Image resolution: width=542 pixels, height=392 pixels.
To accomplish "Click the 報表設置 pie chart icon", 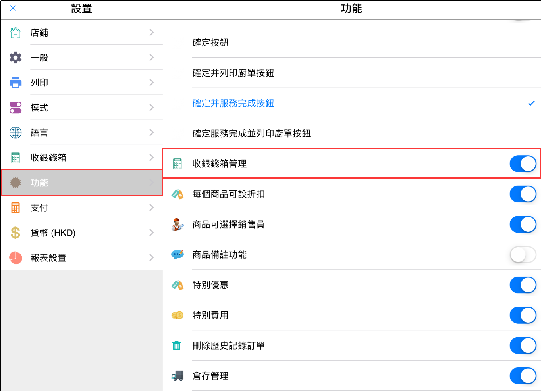I will click(x=15, y=257).
